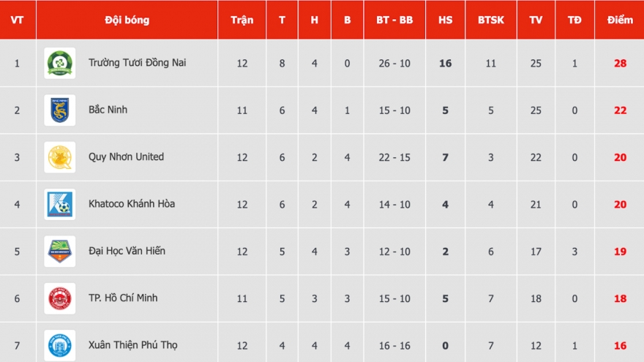Open the Trường Tươi Đồng Nai team link

[137, 63]
